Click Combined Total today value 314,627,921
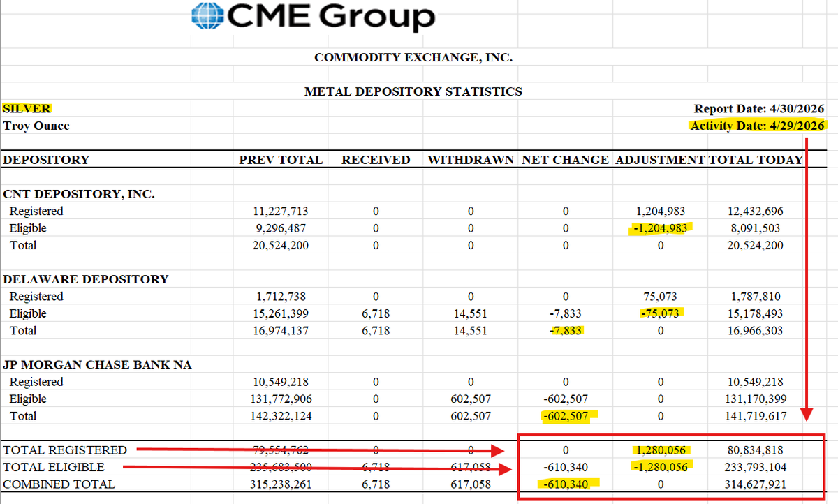Image resolution: width=838 pixels, height=504 pixels. click(755, 484)
